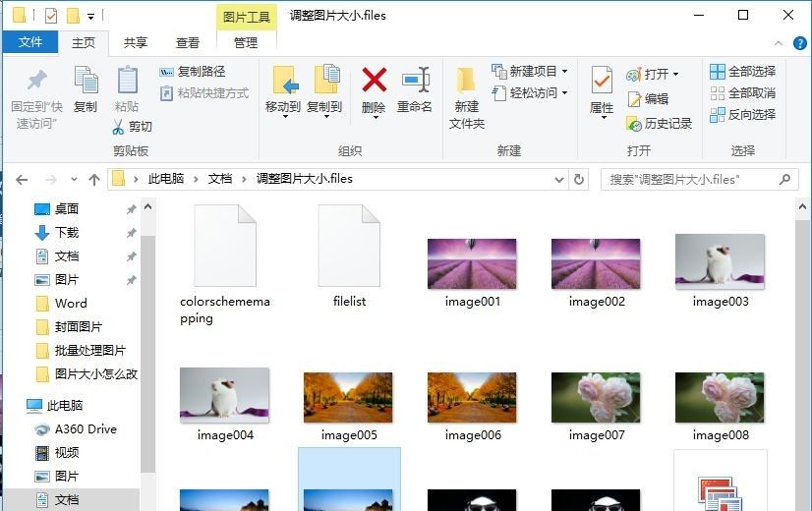This screenshot has width=812, height=511.
Task: Click the Properties (属性) checkmark icon
Action: point(602,81)
